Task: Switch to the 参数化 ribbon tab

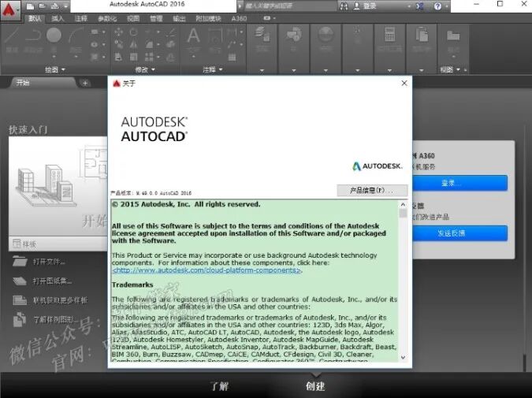Action: point(107,18)
